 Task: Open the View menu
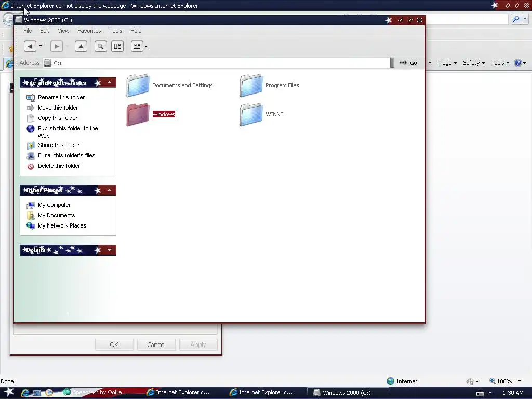pyautogui.click(x=63, y=31)
